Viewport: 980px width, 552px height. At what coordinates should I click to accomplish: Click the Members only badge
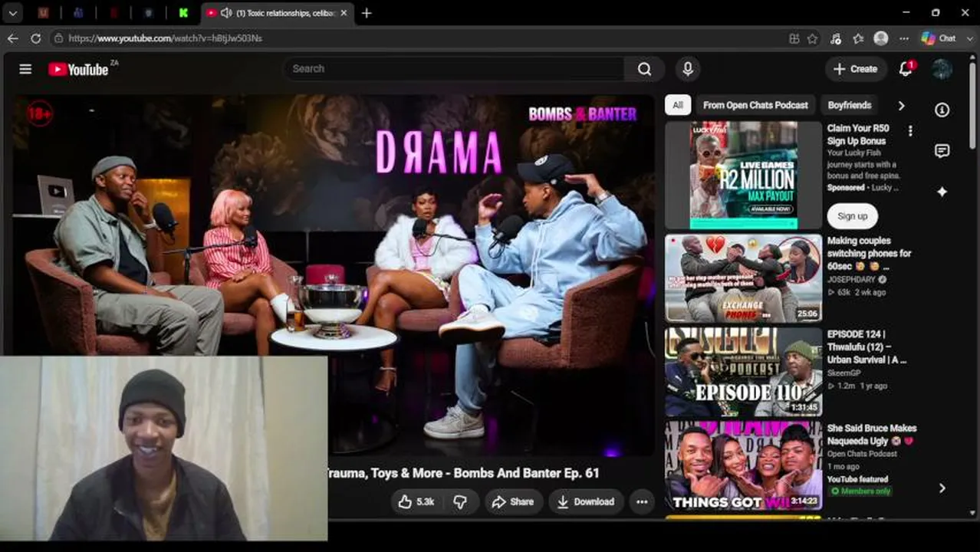pos(860,491)
